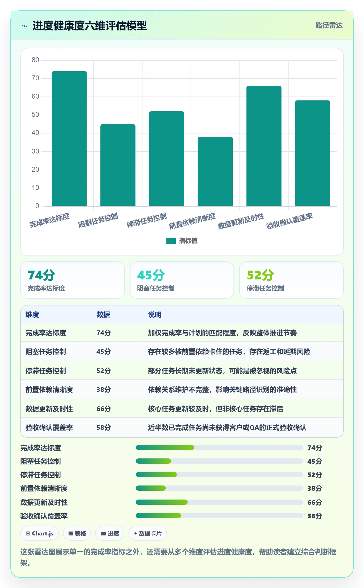
Task: Click the 66分 cell in the table
Action: coord(104,409)
